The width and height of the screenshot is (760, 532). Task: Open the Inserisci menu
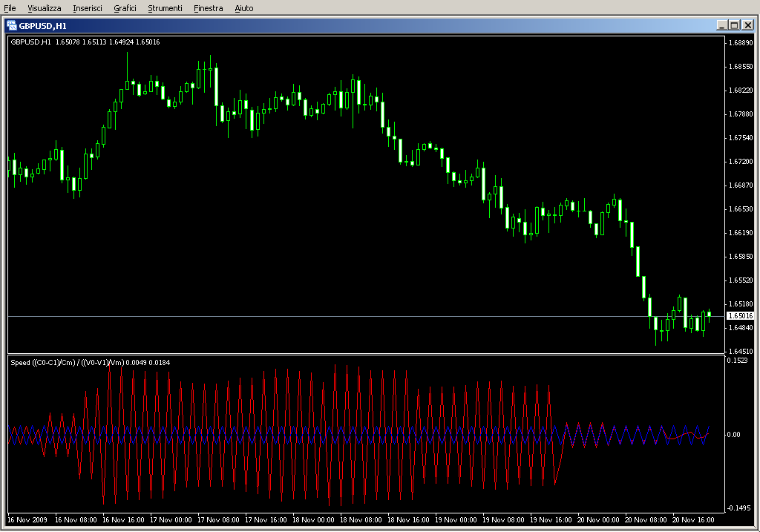(x=88, y=8)
